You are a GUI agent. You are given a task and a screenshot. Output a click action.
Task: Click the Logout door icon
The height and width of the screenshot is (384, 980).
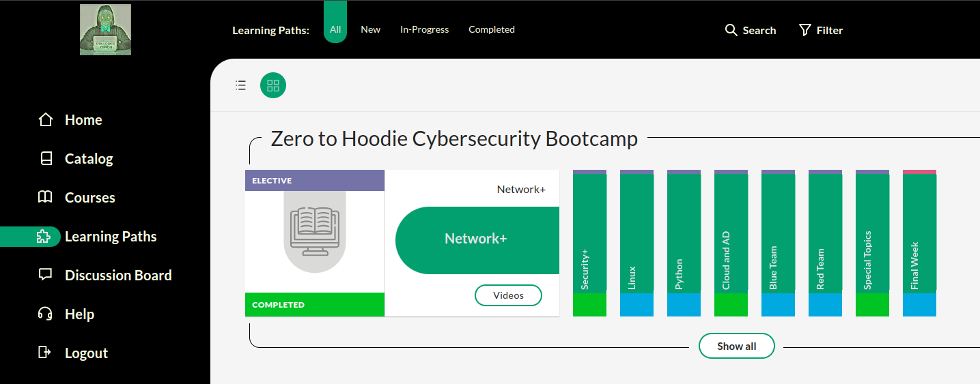point(45,353)
